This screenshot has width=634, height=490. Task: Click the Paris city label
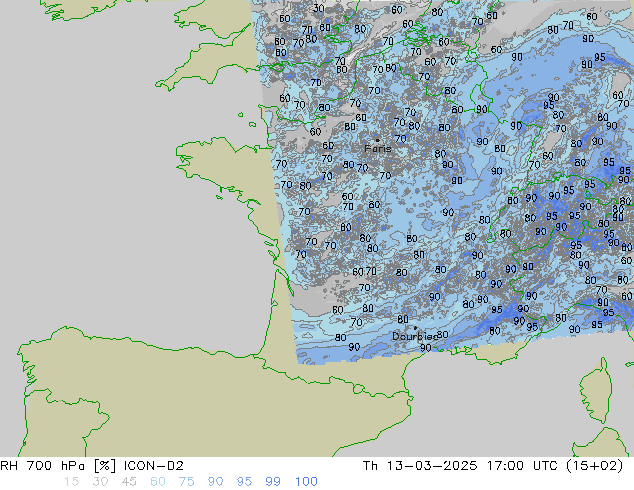coord(378,148)
